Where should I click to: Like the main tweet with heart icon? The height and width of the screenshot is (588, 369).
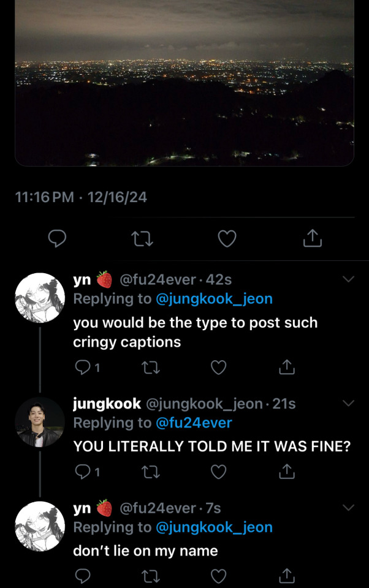pos(227,238)
